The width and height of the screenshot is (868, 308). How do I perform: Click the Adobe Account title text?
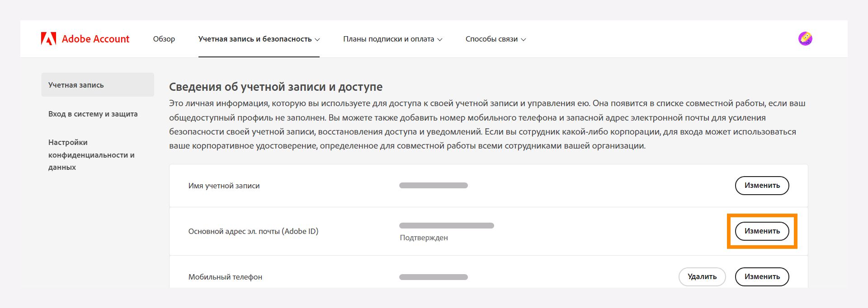pos(95,39)
